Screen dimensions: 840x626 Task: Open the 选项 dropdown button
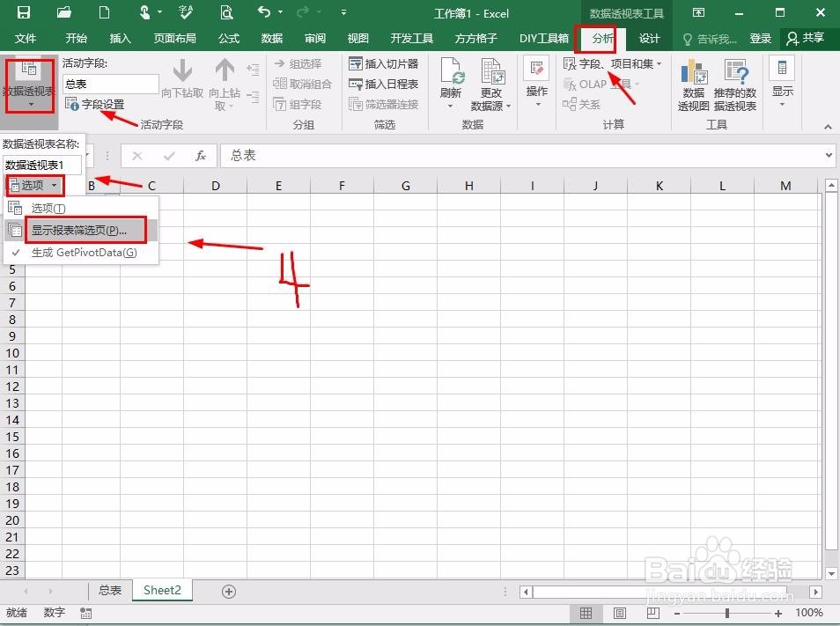[34, 185]
